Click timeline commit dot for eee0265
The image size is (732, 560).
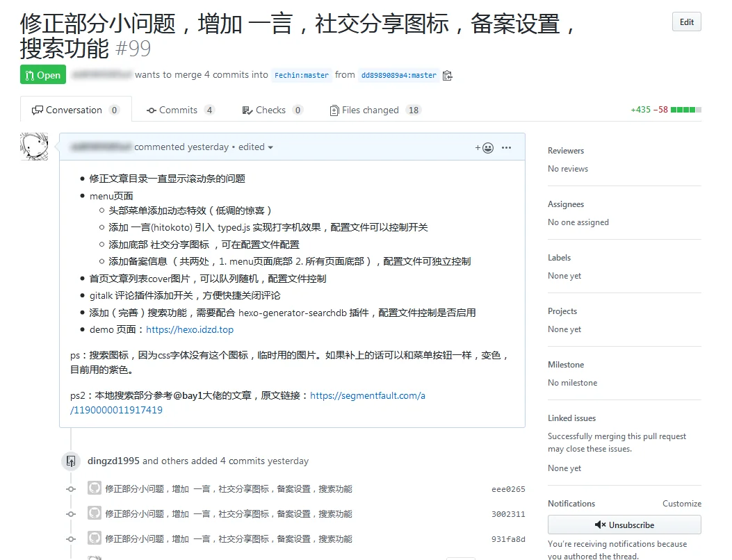[71, 489]
